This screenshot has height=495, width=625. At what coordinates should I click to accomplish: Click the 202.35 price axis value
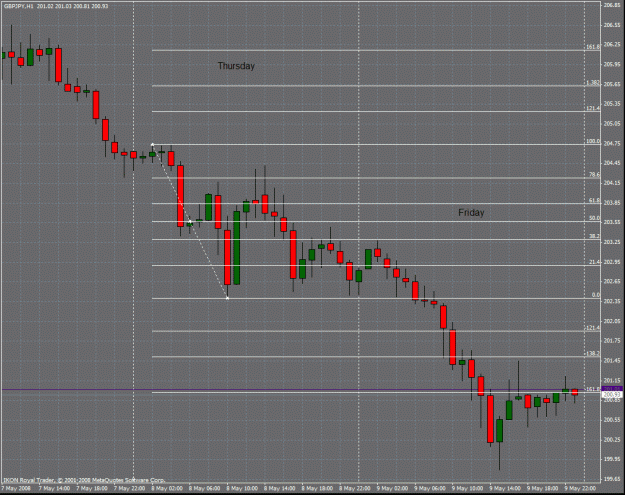pos(612,302)
